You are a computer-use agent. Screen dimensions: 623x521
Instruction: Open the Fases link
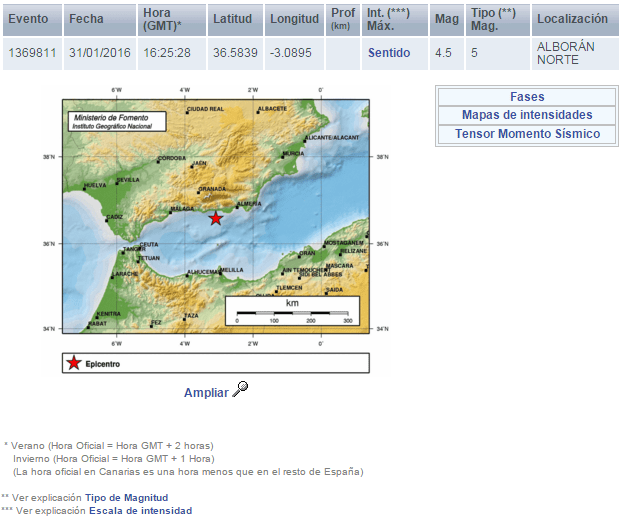click(527, 97)
